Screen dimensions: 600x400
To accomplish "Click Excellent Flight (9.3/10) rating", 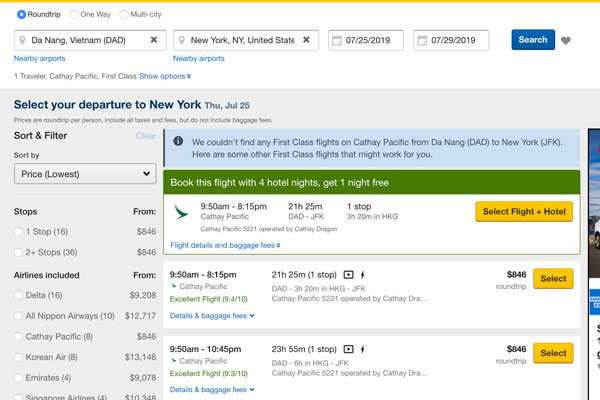I will pyautogui.click(x=209, y=373).
